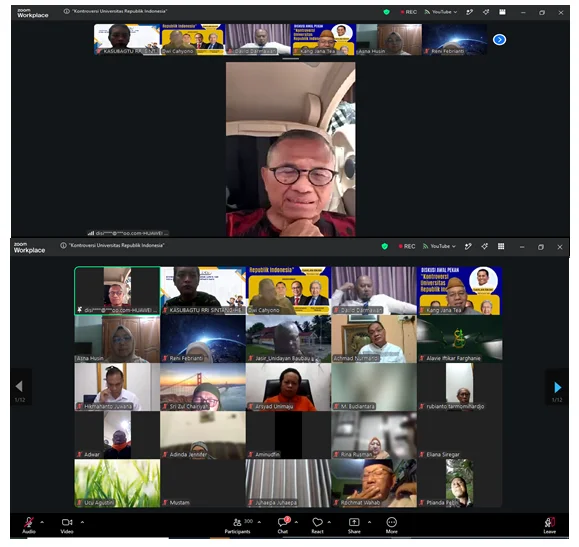Toggle the Video camera in bottom toolbar
The width and height of the screenshot is (579, 547).
tap(67, 522)
